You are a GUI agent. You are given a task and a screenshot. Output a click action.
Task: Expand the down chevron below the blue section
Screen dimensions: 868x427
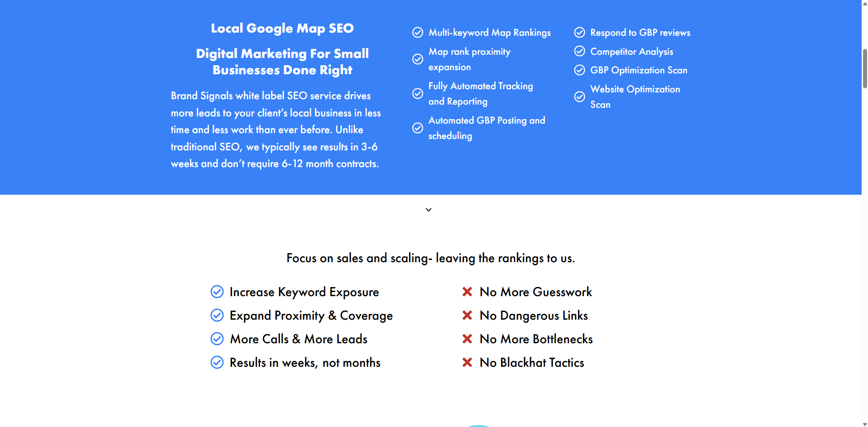click(x=428, y=210)
